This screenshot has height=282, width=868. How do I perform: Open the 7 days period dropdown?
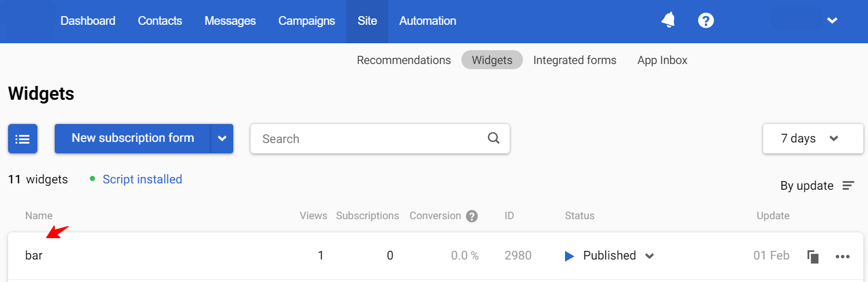pos(812,138)
